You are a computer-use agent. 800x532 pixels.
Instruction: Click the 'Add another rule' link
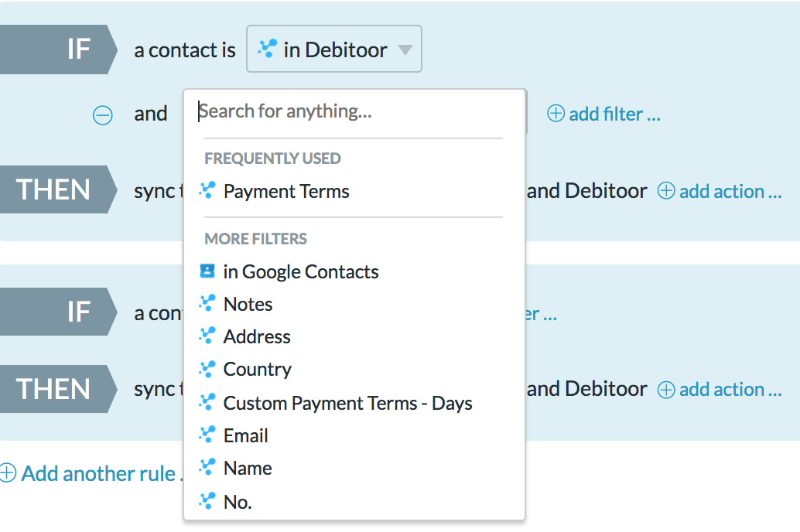(102, 473)
